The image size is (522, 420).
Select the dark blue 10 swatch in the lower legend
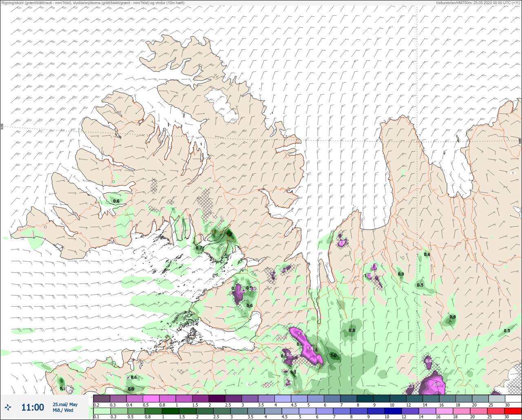tap(394, 411)
